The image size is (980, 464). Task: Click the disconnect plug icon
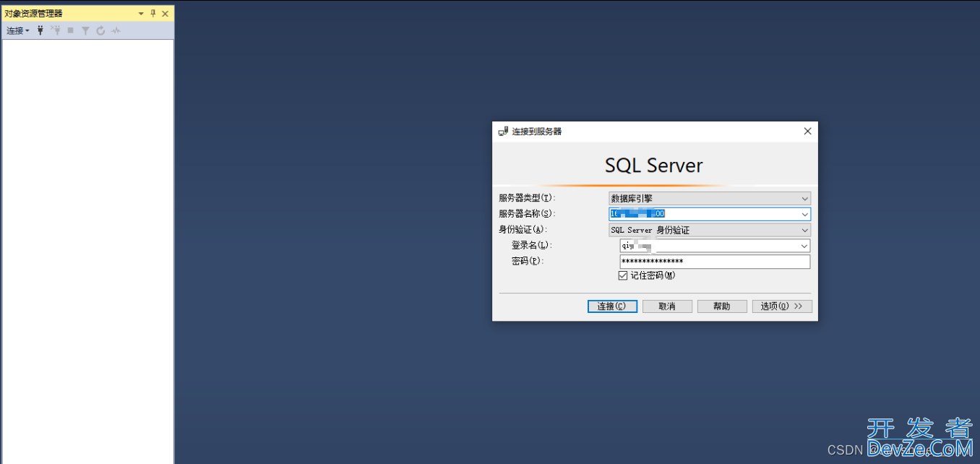(55, 30)
